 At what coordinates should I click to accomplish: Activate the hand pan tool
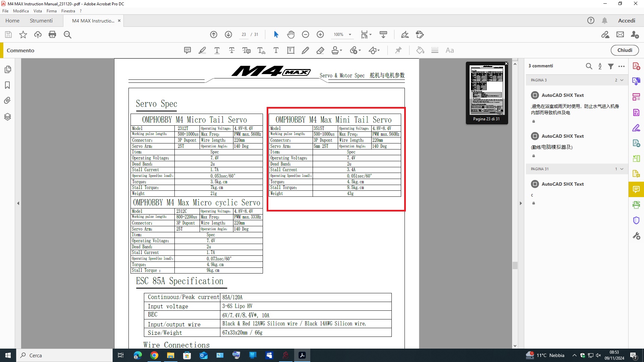291,35
